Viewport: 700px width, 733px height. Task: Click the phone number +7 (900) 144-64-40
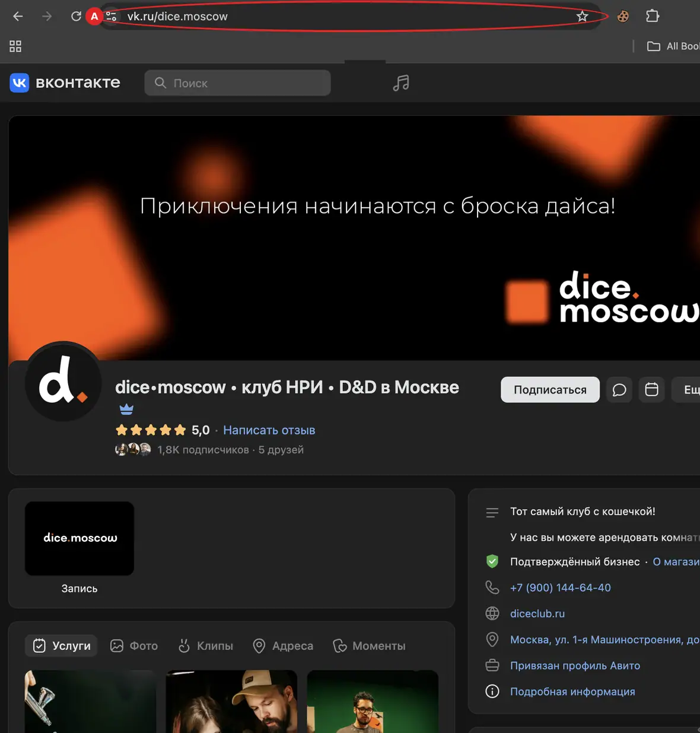tap(561, 588)
